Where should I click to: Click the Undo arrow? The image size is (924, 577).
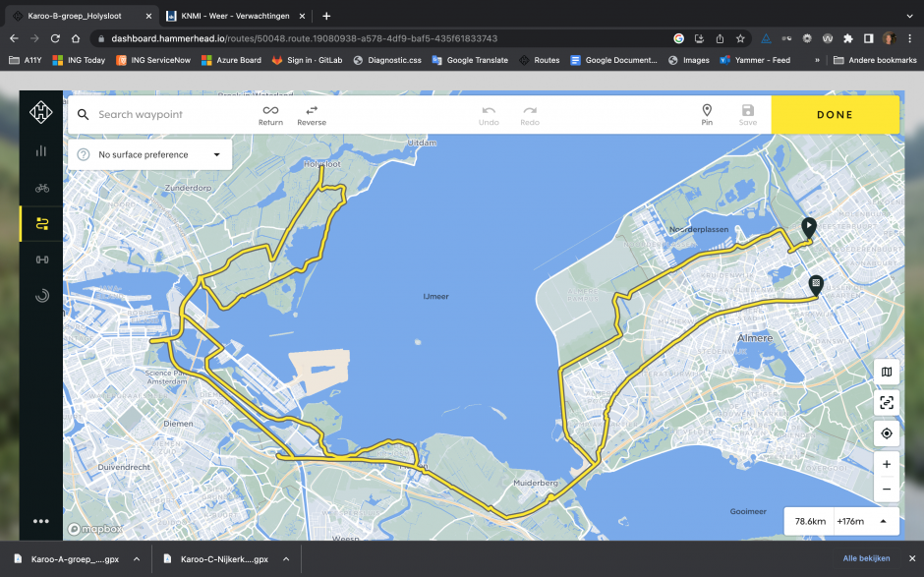(489, 115)
